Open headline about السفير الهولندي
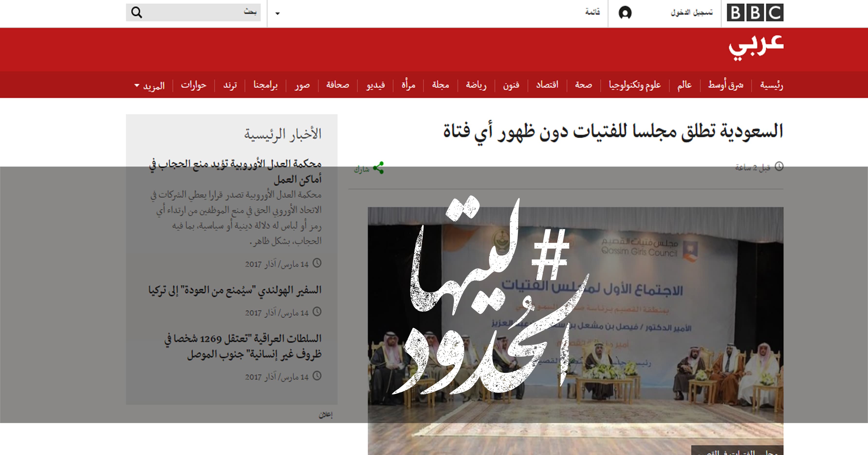The height and width of the screenshot is (455, 868). click(235, 290)
